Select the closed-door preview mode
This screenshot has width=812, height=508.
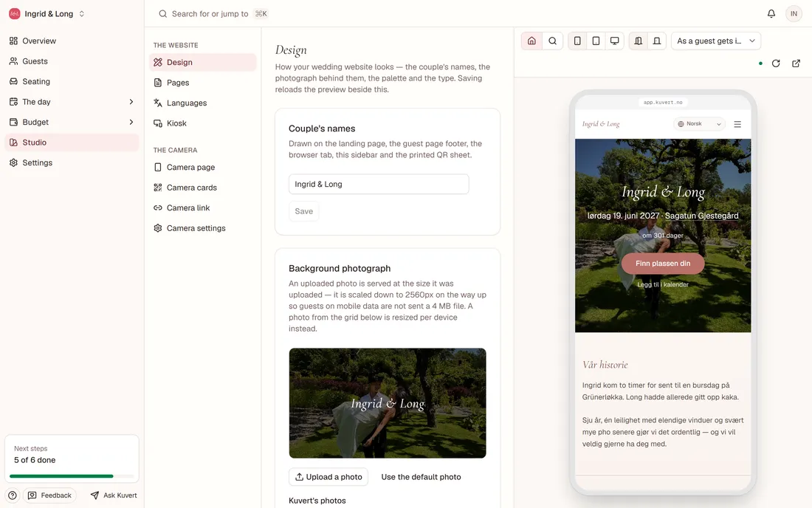pos(657,41)
